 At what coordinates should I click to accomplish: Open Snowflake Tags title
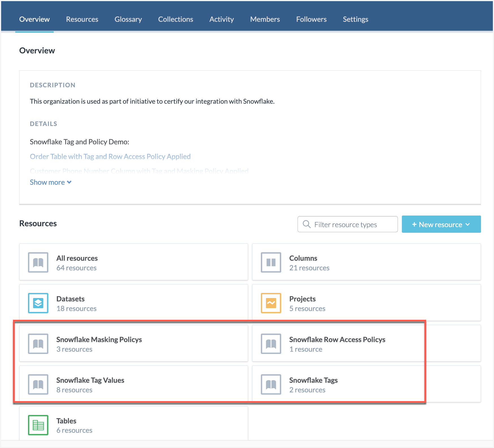tap(313, 380)
